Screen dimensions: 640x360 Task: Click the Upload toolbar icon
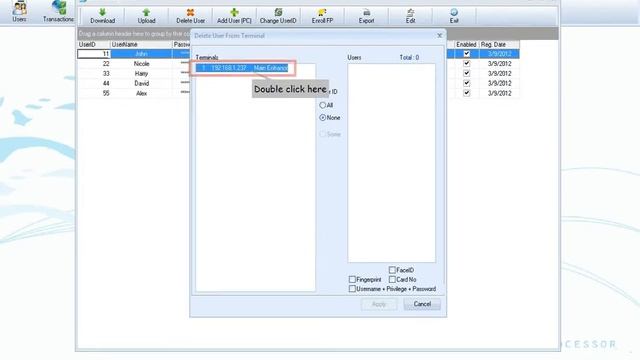point(146,13)
